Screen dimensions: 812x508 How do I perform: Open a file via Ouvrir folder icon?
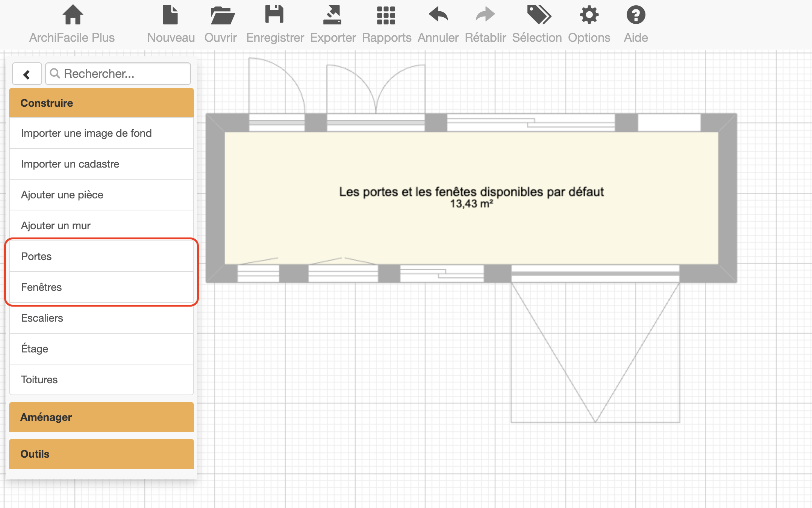point(222,16)
